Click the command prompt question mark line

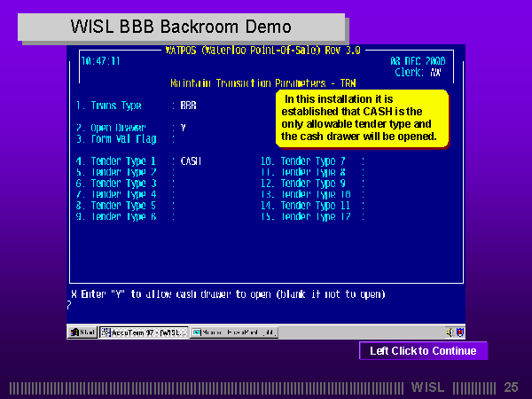71,304
